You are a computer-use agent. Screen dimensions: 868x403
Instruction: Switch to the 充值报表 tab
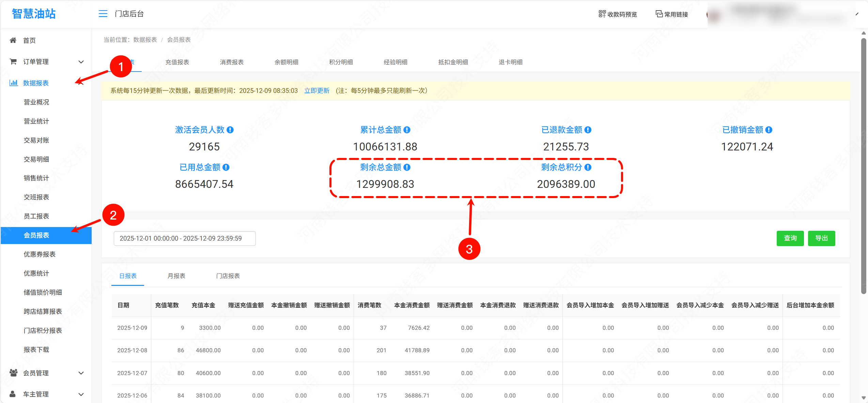(177, 62)
